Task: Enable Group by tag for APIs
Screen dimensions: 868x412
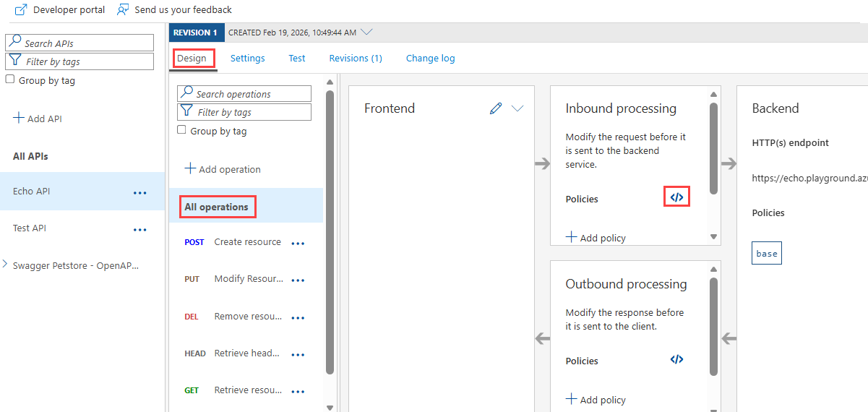Action: (x=10, y=80)
